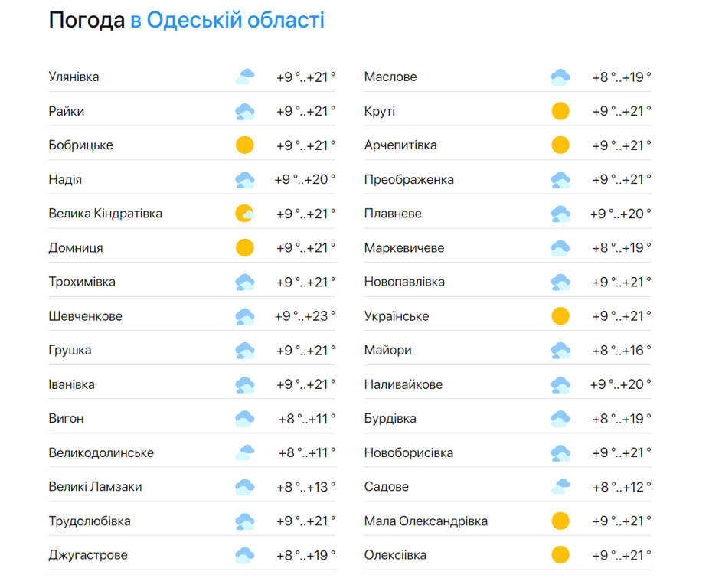Click the sunny icon for Олексіївка

tap(560, 555)
